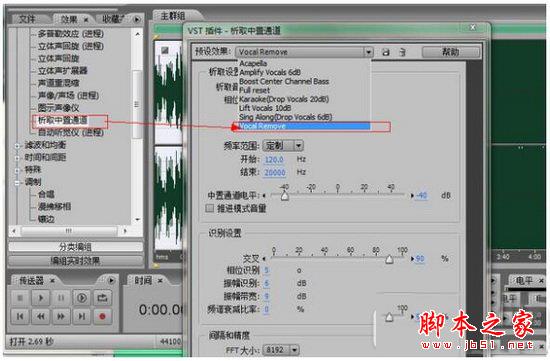This screenshot has width=550, height=361.
Task: Open the 传送器 panel options arrow
Action: pyautogui.click(x=111, y=280)
